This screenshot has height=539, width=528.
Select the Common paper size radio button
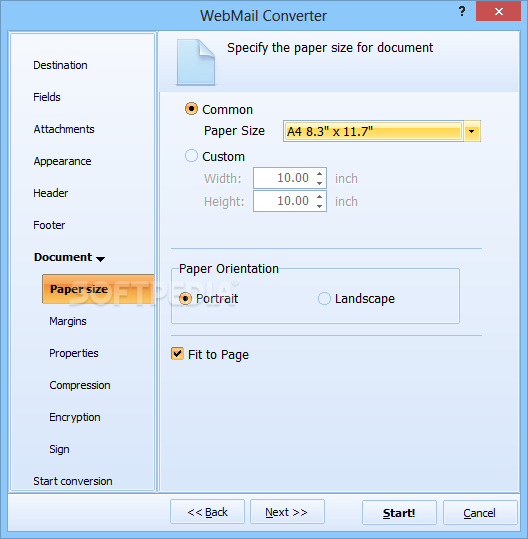click(191, 109)
